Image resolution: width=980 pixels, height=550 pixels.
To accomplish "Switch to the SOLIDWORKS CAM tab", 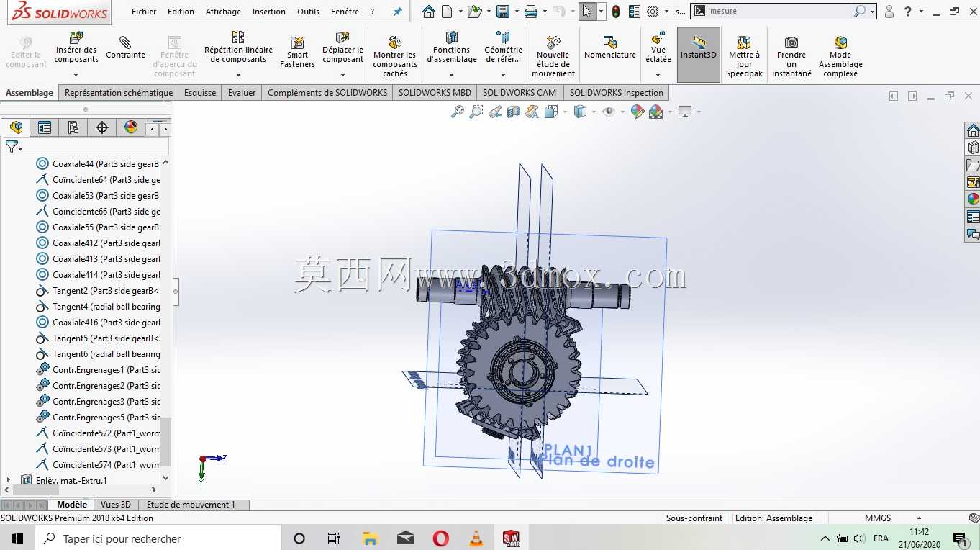I will click(x=520, y=93).
